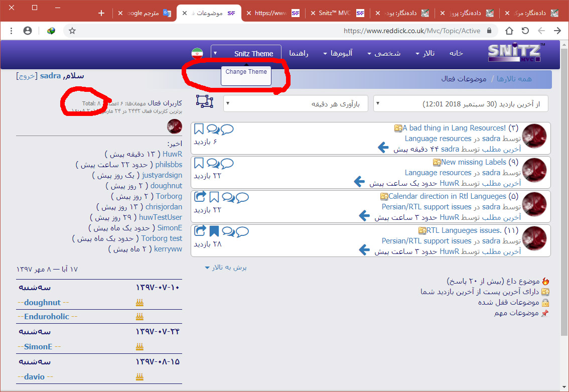Bookmark page with the star icon
This screenshot has width=569, height=392.
click(x=72, y=31)
